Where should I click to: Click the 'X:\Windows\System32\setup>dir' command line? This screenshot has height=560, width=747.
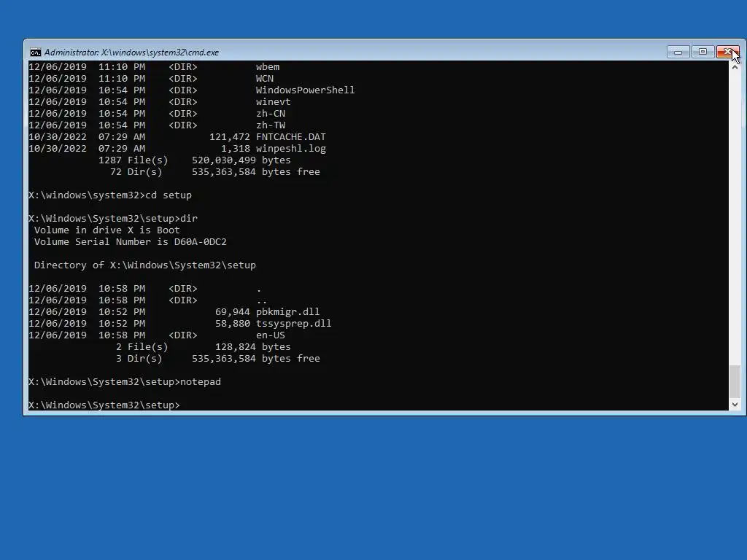click(x=113, y=219)
